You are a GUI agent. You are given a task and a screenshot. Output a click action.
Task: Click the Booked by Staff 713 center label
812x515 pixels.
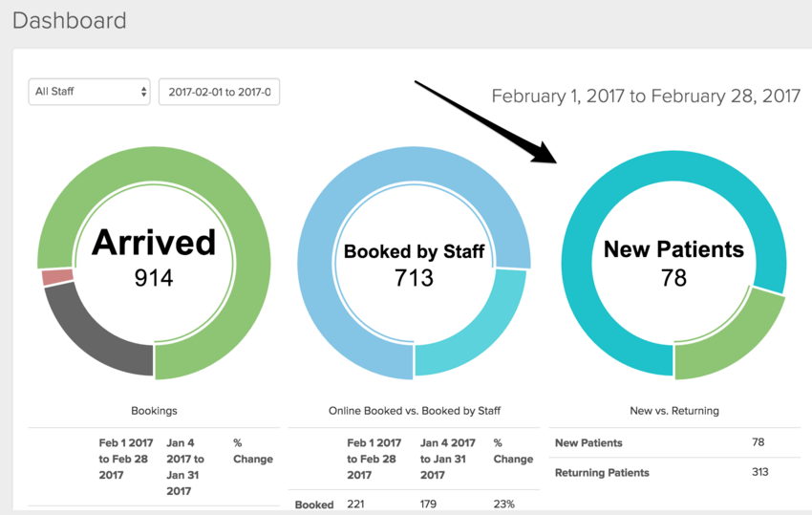pos(414,265)
